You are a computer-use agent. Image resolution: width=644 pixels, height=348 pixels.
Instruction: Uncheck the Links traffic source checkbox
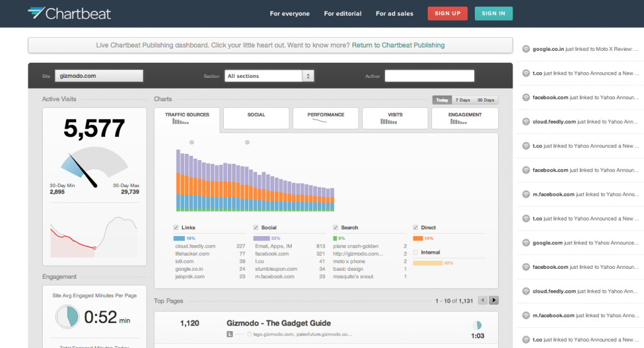coord(176,227)
